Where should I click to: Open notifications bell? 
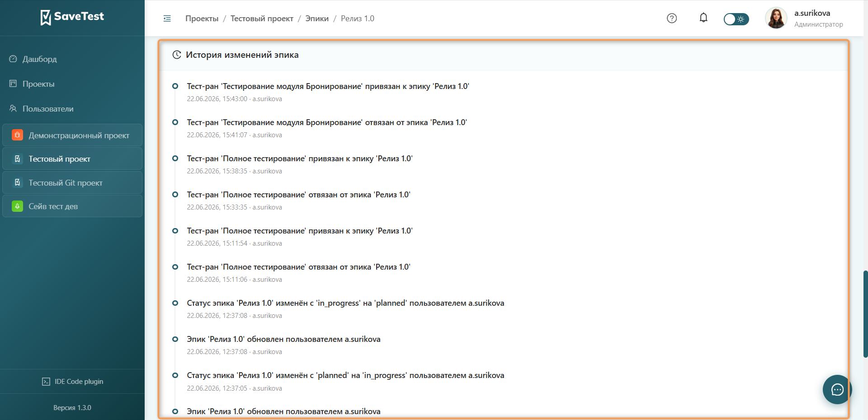click(703, 18)
